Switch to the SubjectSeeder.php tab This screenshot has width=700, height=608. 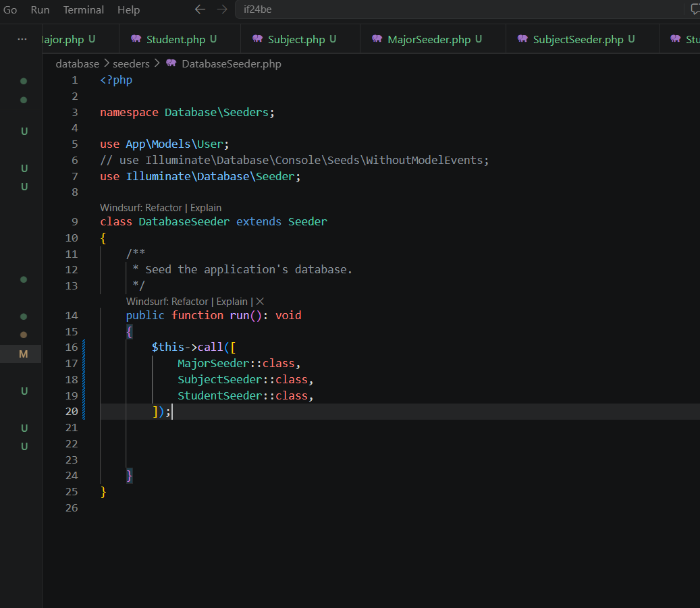583,39
